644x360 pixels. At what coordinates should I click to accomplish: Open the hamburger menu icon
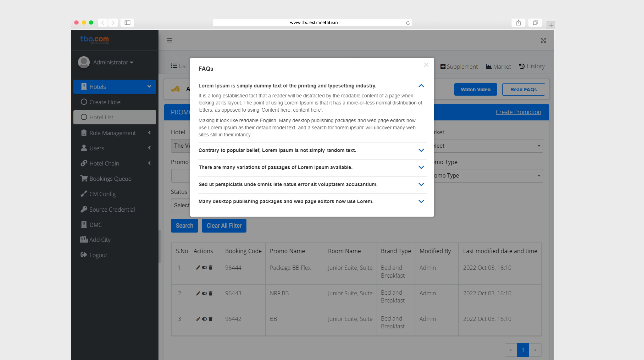click(x=169, y=40)
